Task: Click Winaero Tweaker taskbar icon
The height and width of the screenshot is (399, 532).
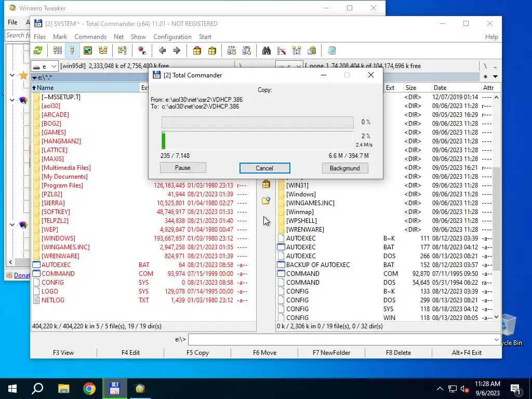Action: [140, 389]
